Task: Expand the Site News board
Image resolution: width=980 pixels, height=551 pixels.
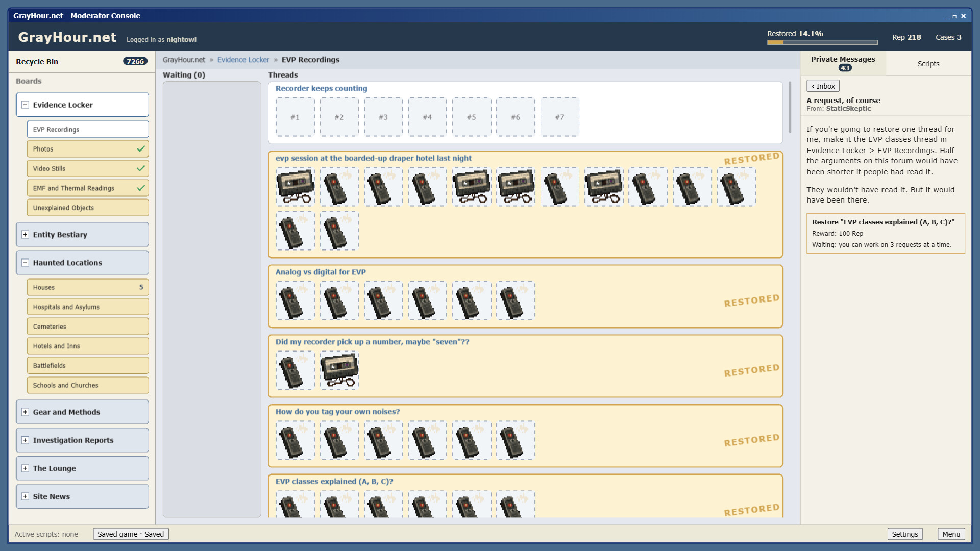Action: tap(25, 496)
